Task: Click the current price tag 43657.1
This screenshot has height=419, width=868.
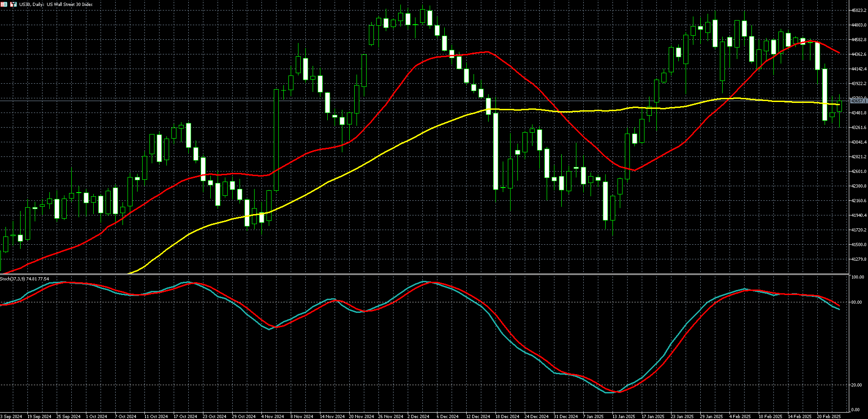Action: 858,101
